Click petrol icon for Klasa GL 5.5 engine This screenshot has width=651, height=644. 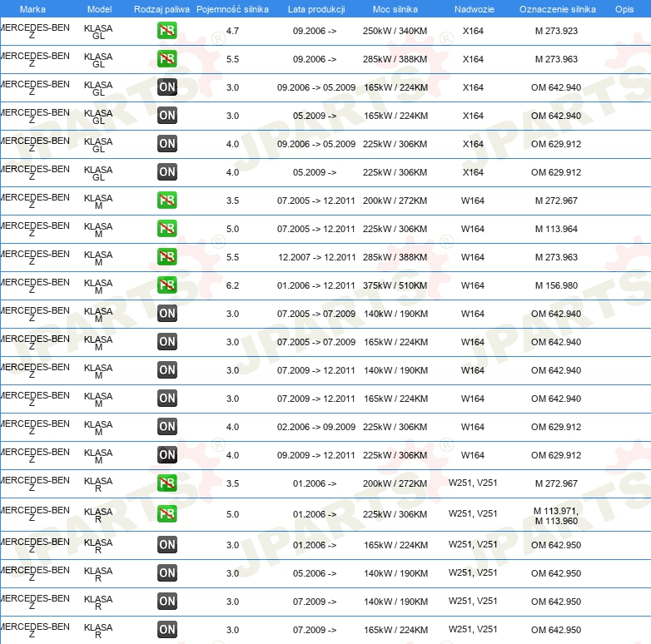pos(166,59)
